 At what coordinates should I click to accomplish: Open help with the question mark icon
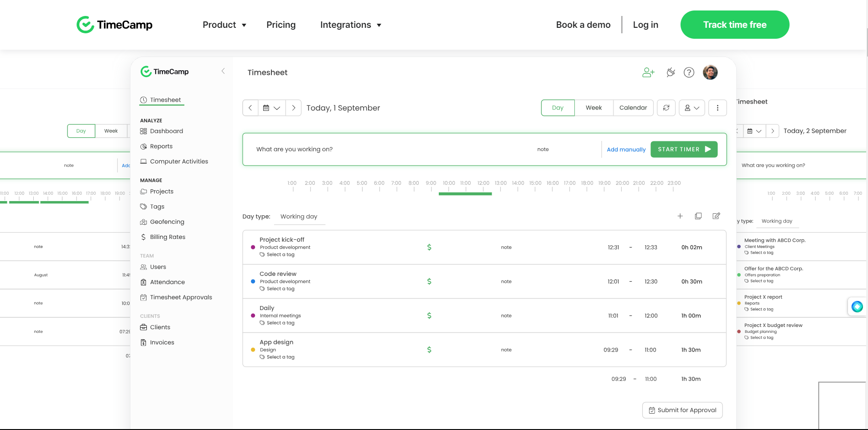click(x=689, y=72)
